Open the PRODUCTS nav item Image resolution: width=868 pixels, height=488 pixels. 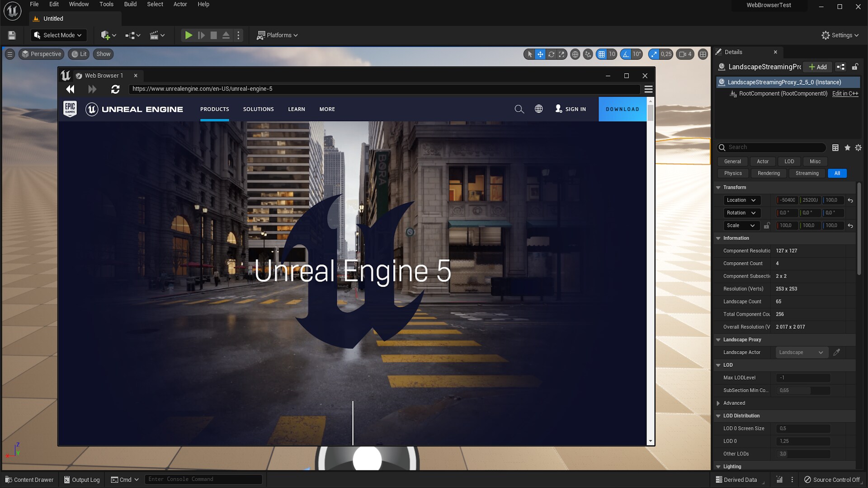(x=214, y=109)
